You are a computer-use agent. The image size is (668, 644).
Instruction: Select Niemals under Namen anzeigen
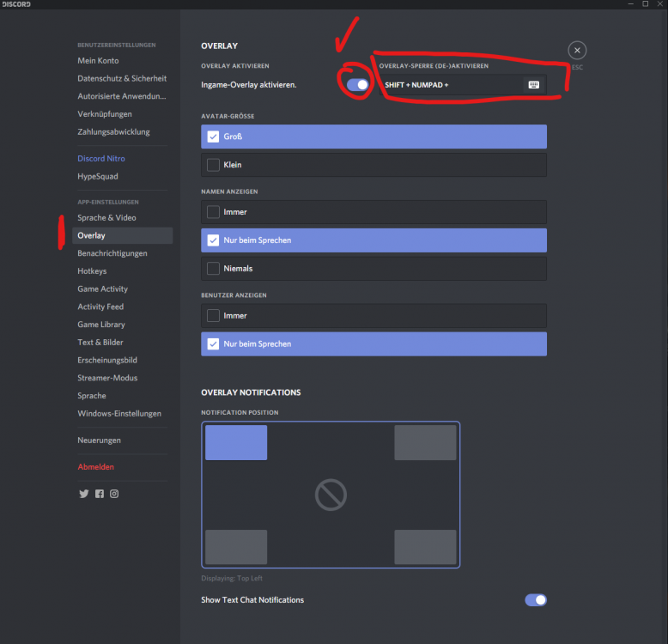pos(373,268)
